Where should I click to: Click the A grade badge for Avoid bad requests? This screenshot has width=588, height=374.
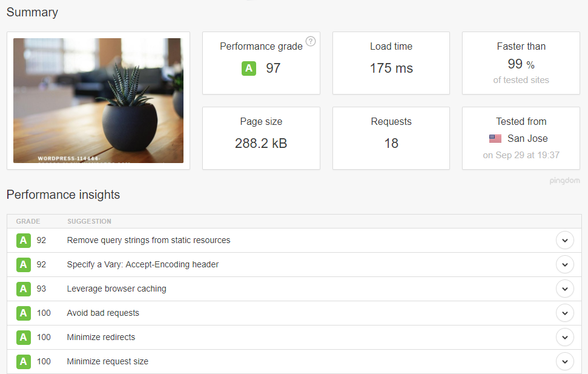(24, 313)
